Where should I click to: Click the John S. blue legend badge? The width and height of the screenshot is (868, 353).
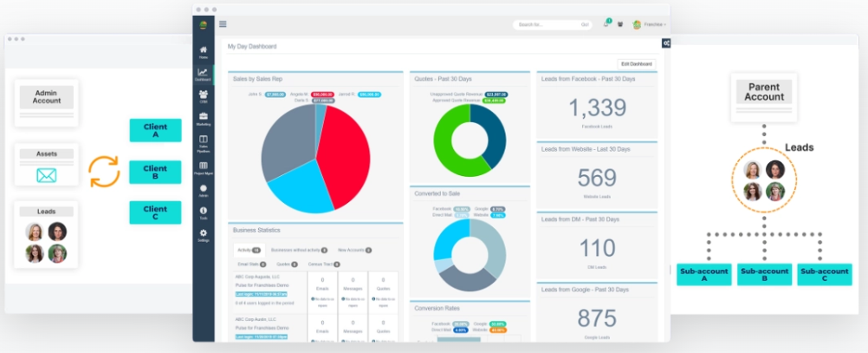click(275, 95)
